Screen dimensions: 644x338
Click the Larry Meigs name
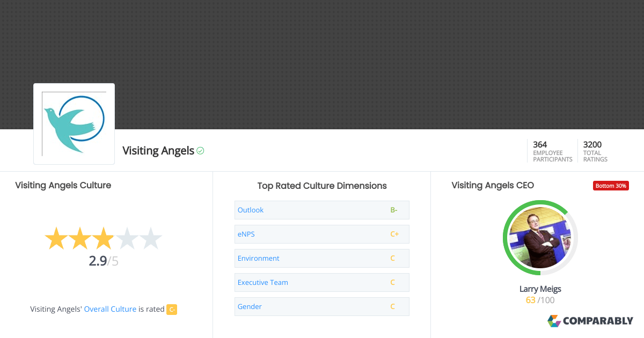pyautogui.click(x=540, y=289)
